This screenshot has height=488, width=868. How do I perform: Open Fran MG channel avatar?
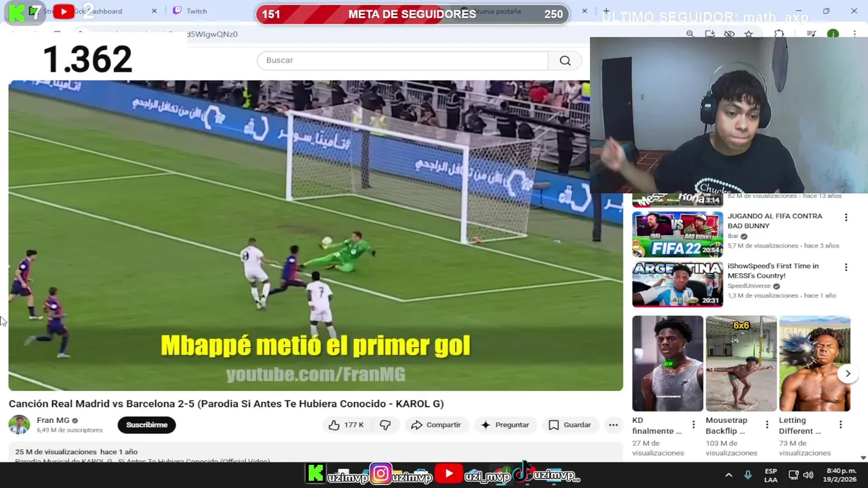pyautogui.click(x=19, y=425)
